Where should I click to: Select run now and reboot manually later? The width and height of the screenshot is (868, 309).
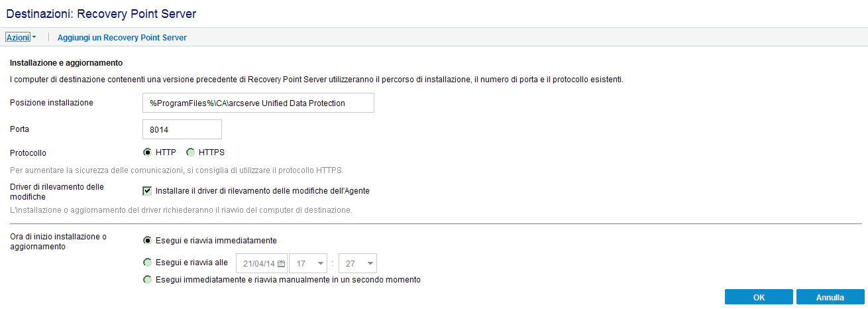[x=147, y=280]
